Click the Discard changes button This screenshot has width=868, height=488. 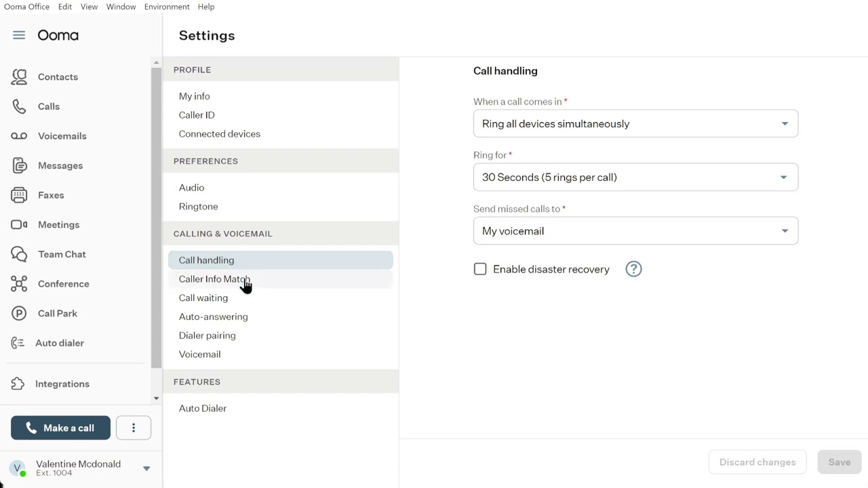[x=757, y=462]
